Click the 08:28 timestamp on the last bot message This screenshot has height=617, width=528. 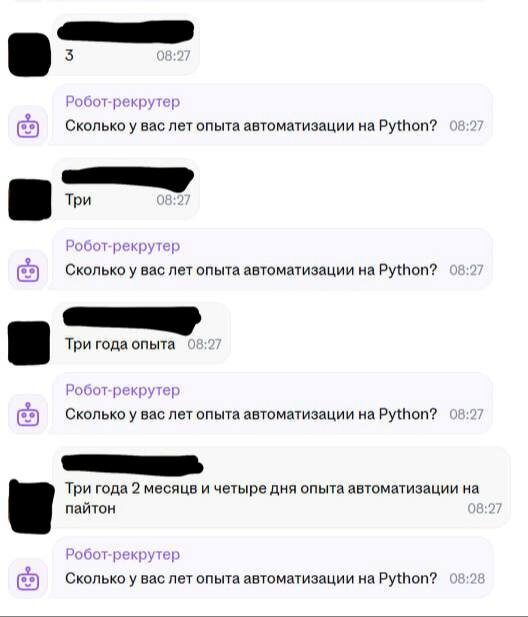point(467,579)
